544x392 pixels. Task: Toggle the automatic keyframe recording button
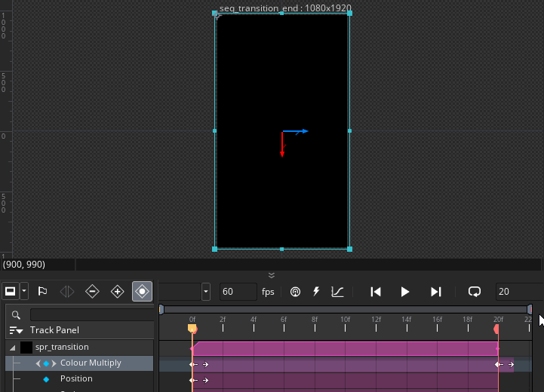click(142, 291)
